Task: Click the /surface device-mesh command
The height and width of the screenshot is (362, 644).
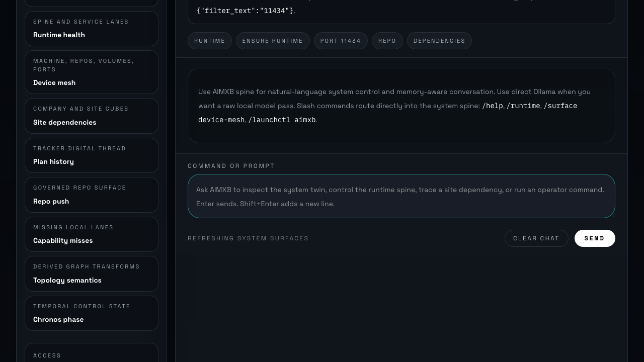Action: 560,106
